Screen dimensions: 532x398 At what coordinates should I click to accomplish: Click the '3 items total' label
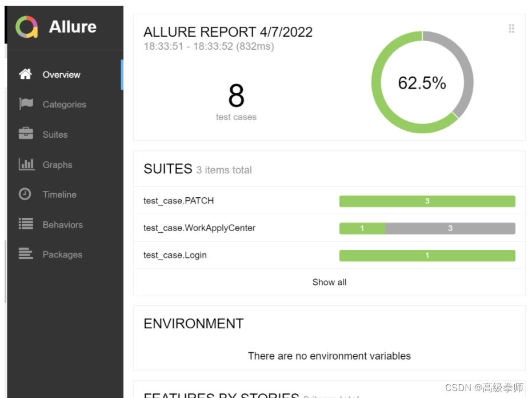click(x=224, y=170)
